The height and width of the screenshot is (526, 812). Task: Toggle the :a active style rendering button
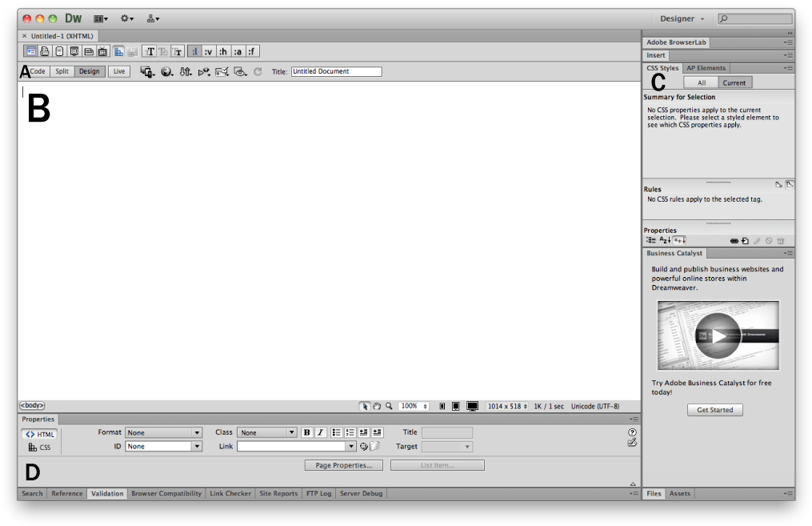pyautogui.click(x=237, y=51)
